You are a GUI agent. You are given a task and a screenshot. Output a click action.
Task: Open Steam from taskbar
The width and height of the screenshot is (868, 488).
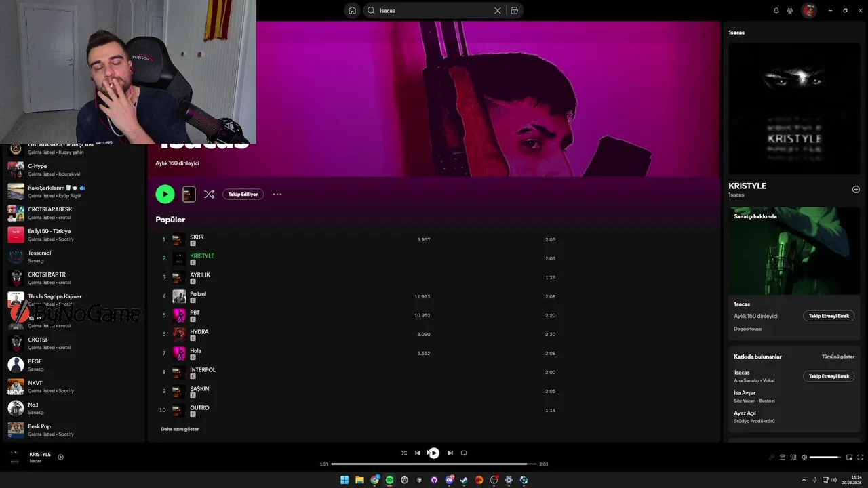464,480
